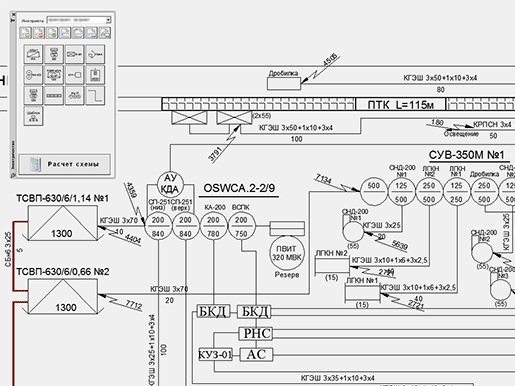Select the ТСВП-630/6/1,14 №1 transformer block
Image resolution: width=515 pixels, height=386 pixels.
click(63, 223)
